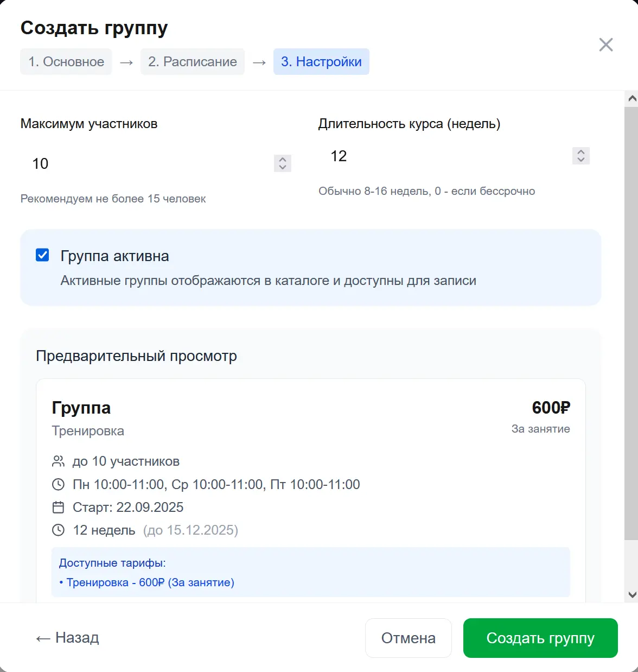Image resolution: width=638 pixels, height=672 pixels.
Task: Click the participants icon in preview
Action: point(58,461)
